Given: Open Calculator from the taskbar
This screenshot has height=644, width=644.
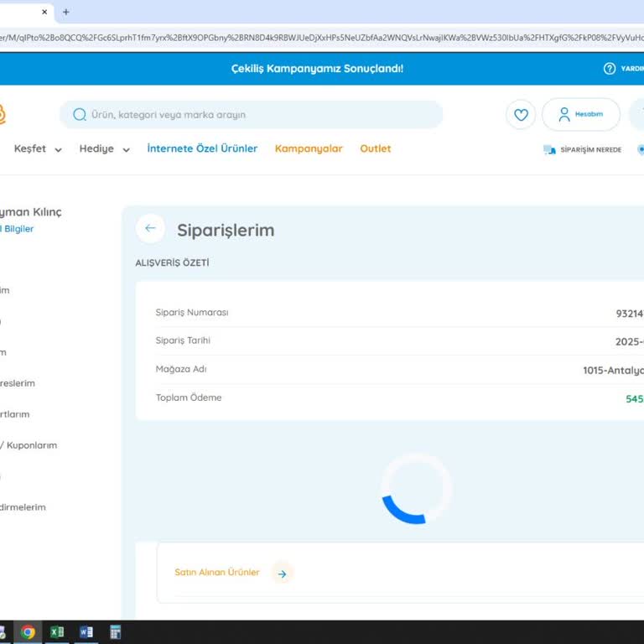Looking at the screenshot, I should (x=116, y=632).
